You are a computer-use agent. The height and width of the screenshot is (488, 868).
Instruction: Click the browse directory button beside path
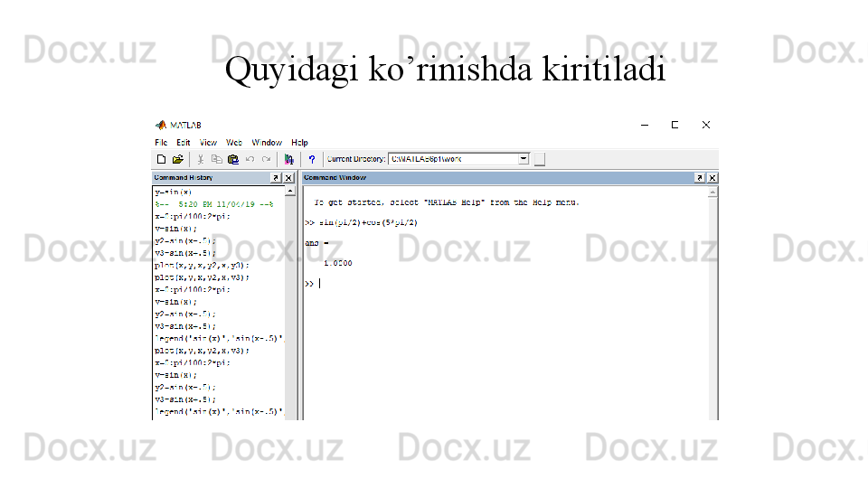pyautogui.click(x=540, y=160)
